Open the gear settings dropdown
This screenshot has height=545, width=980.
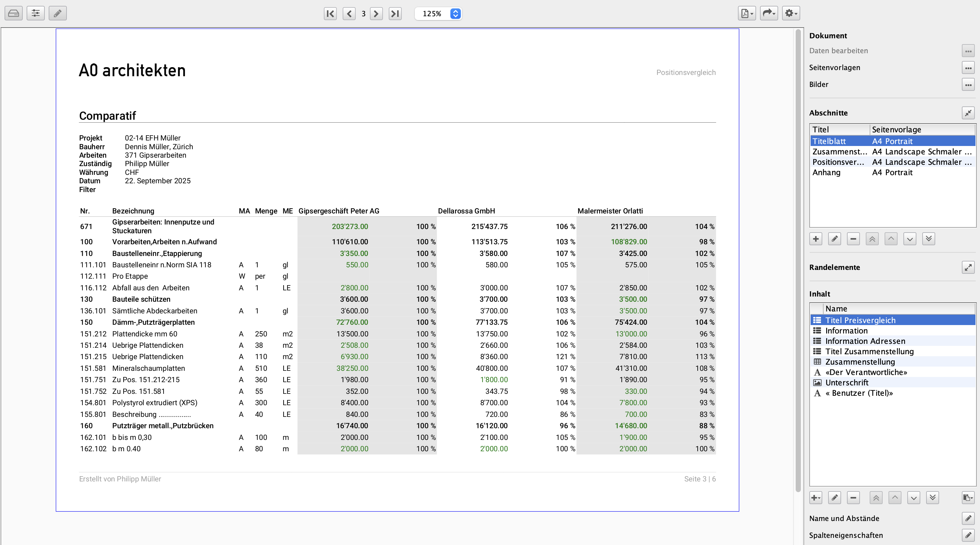click(790, 13)
